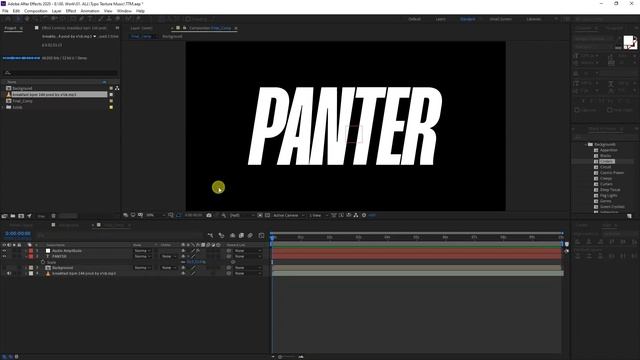The height and width of the screenshot is (360, 640).
Task: Open flowchart icon beside Background project item
Action: pos(117,88)
